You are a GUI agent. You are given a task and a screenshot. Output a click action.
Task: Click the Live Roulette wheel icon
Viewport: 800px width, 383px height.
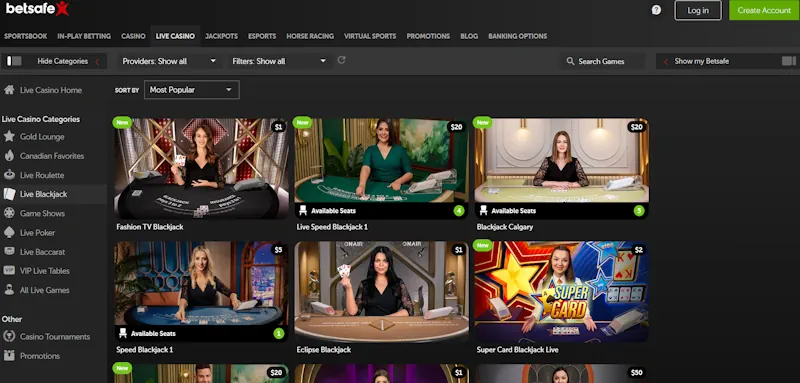click(9, 175)
